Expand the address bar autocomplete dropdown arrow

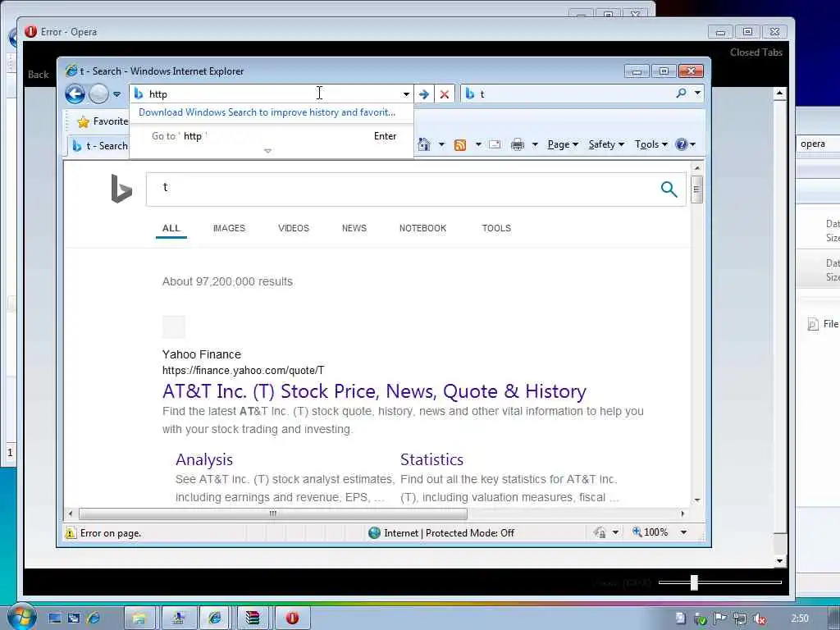406,94
